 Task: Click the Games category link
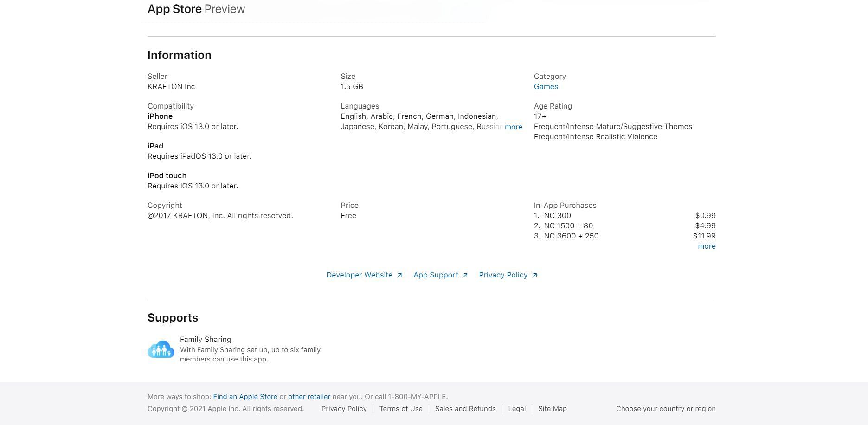546,87
